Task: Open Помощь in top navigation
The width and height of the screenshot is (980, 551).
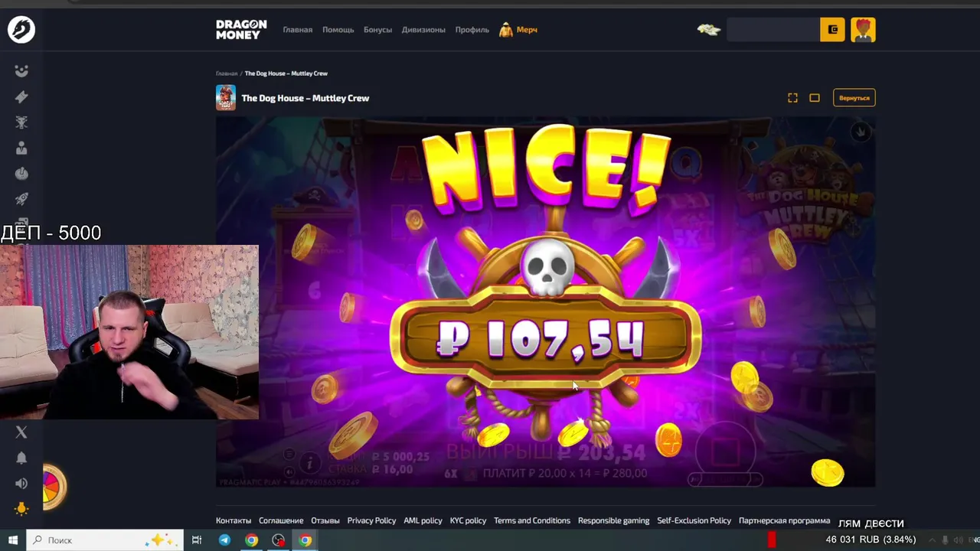Action: click(338, 30)
